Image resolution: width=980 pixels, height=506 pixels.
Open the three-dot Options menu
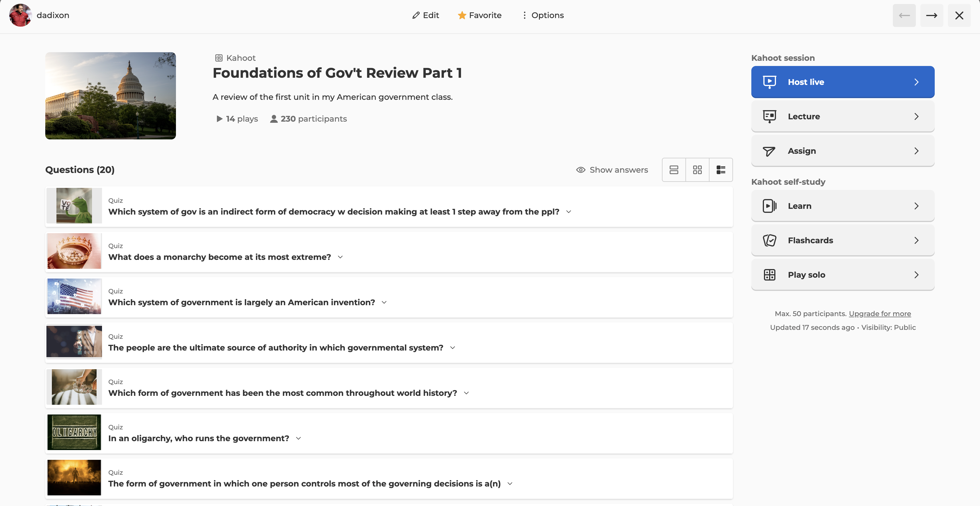click(525, 15)
